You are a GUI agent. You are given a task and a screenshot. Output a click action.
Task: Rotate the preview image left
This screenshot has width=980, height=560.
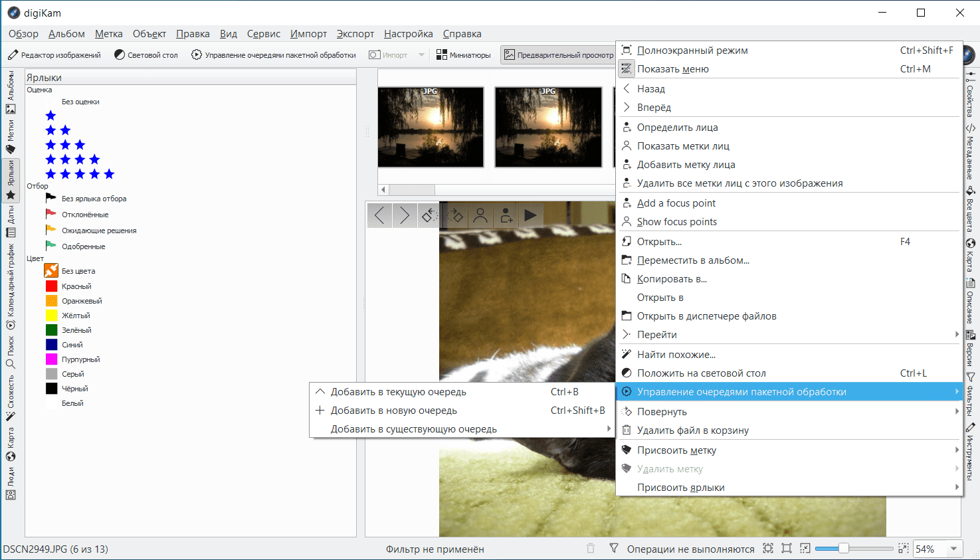pyautogui.click(x=429, y=215)
